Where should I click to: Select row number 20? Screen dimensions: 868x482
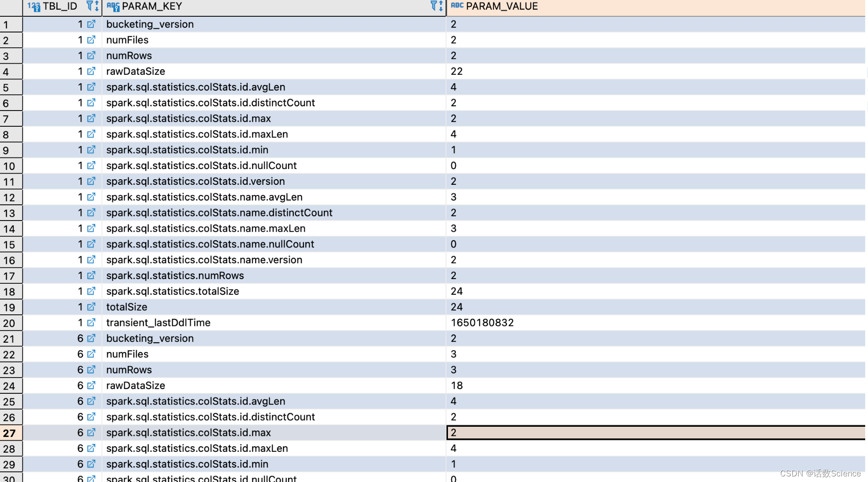9,323
